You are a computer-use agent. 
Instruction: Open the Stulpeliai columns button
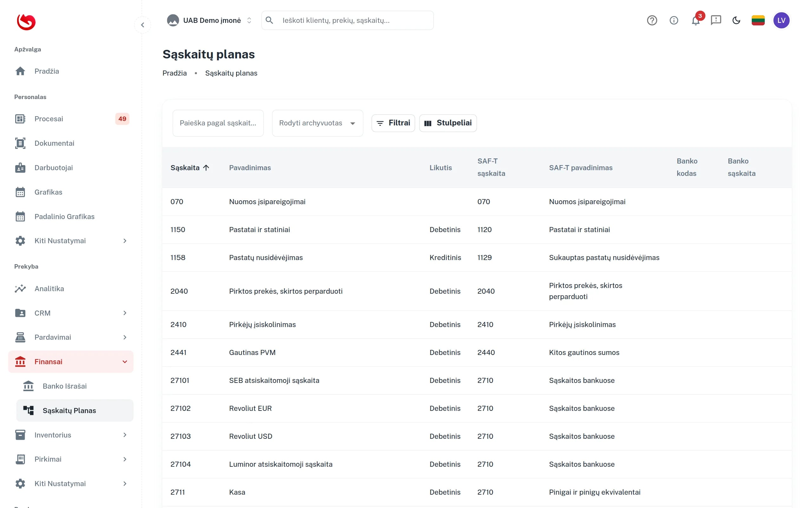pos(448,123)
